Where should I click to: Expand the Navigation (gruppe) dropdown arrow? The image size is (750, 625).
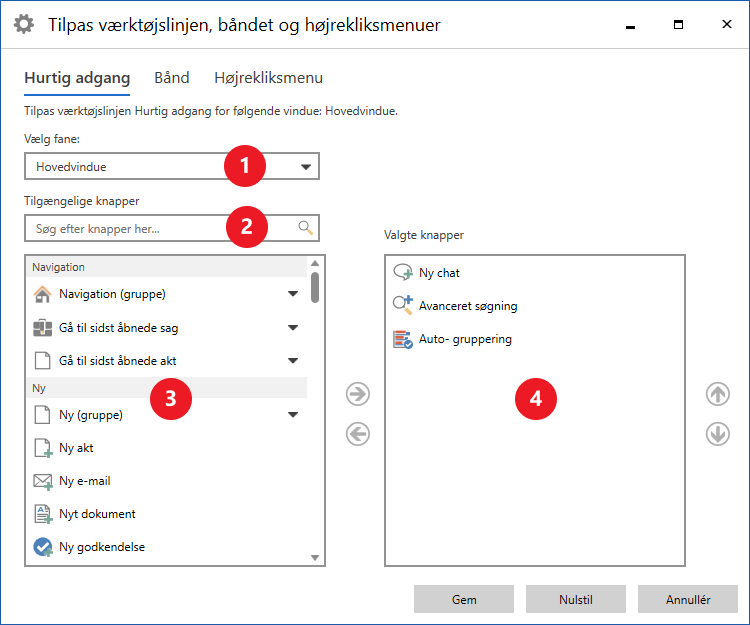293,294
